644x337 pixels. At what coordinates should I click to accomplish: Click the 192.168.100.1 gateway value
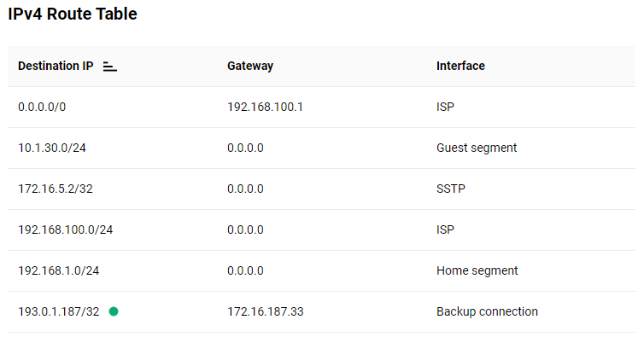coord(265,107)
